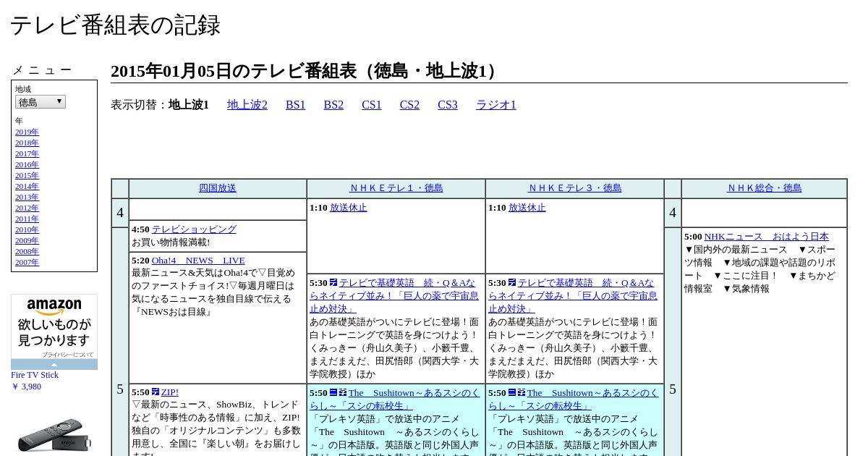This screenshot has height=456, width=868.
Task: Click subtitle icon on Eテレ1 5:30 program
Action: [333, 283]
